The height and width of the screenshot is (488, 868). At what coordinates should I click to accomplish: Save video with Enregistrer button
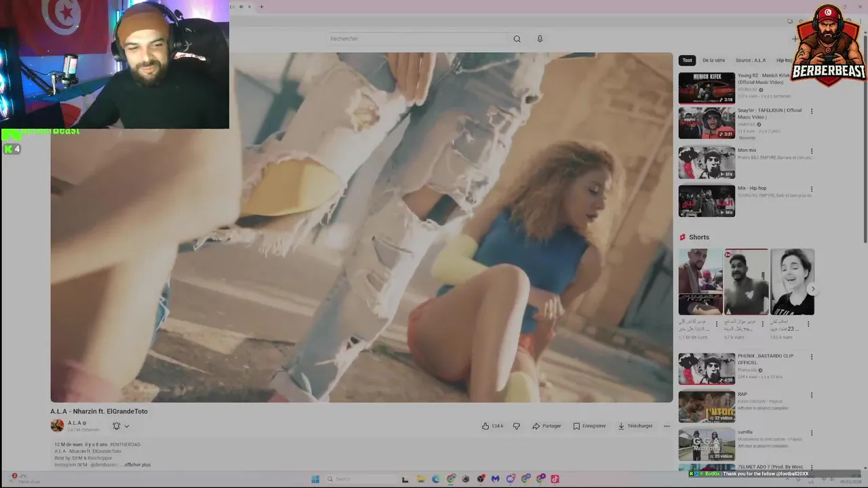coord(589,426)
